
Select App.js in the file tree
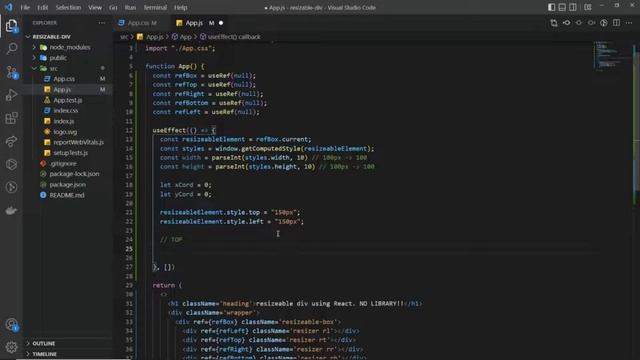[62, 89]
